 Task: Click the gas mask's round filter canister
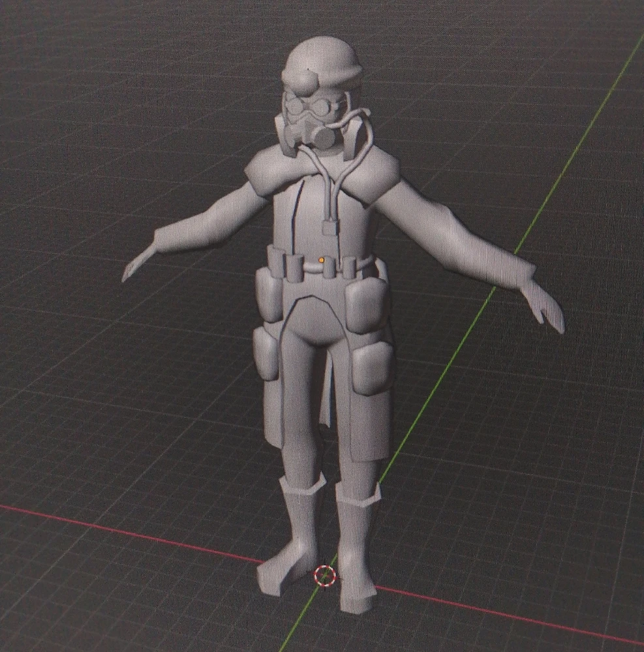click(x=322, y=136)
